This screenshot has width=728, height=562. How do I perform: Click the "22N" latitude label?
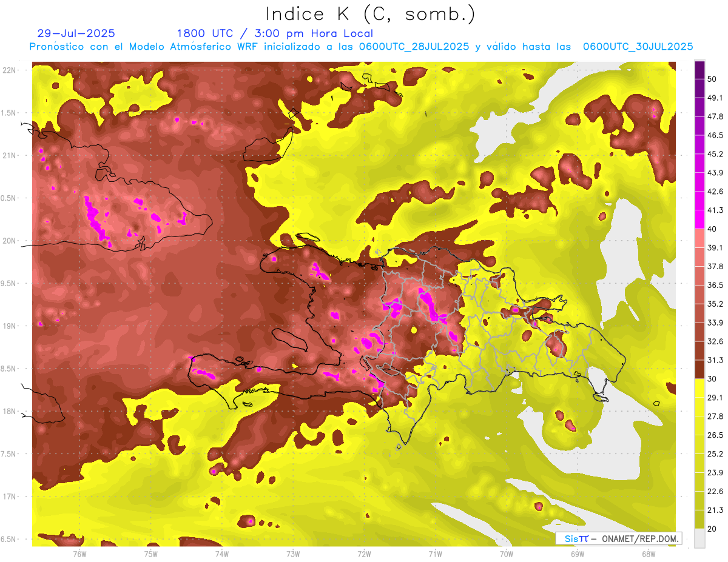click(x=10, y=70)
